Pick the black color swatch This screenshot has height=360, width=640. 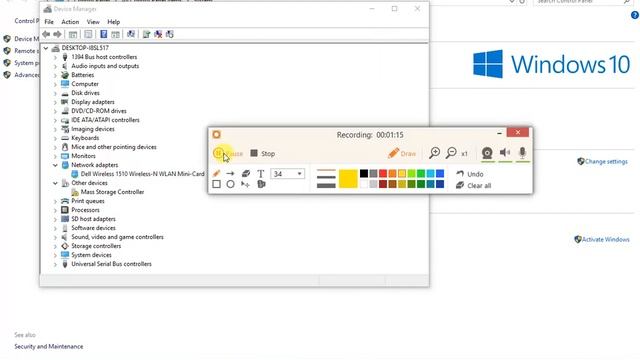[364, 173]
